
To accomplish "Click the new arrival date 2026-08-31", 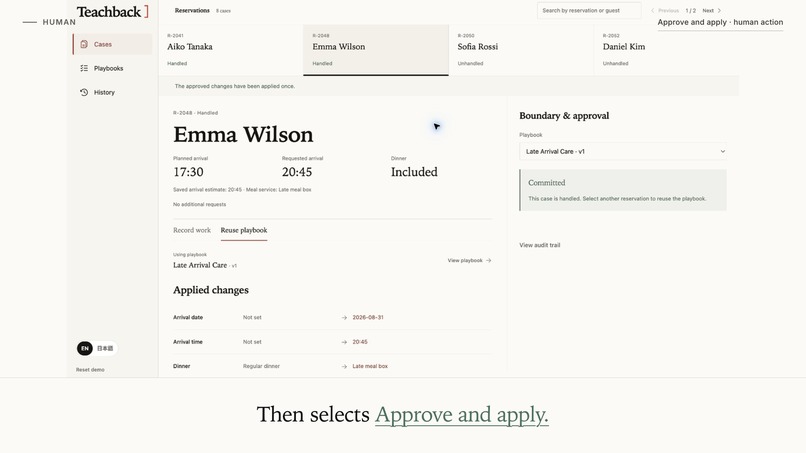I will [368, 318].
